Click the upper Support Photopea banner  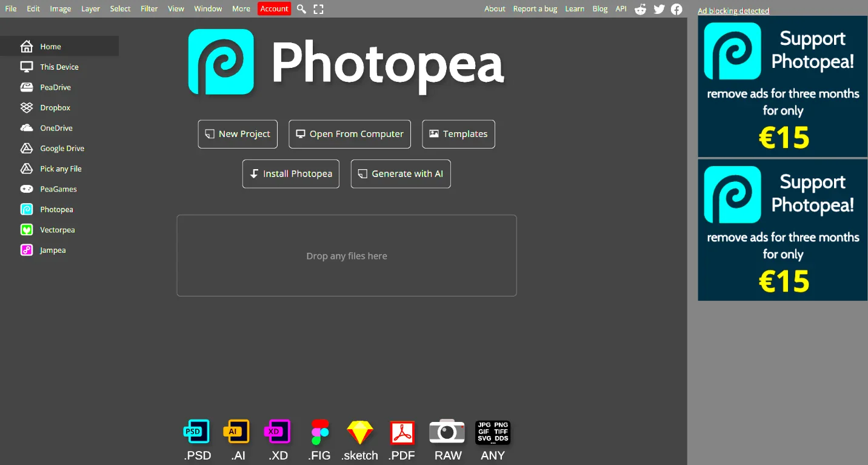[x=783, y=86]
